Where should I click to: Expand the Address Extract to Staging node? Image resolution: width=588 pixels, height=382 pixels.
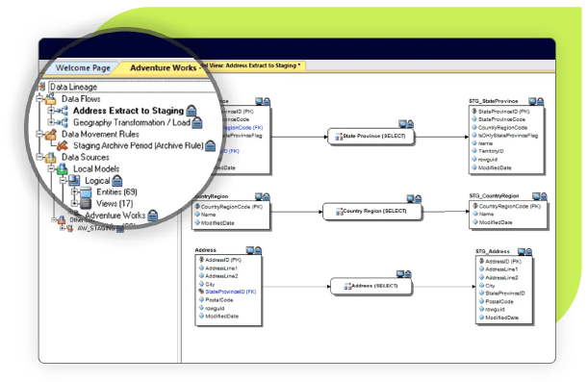[51, 111]
